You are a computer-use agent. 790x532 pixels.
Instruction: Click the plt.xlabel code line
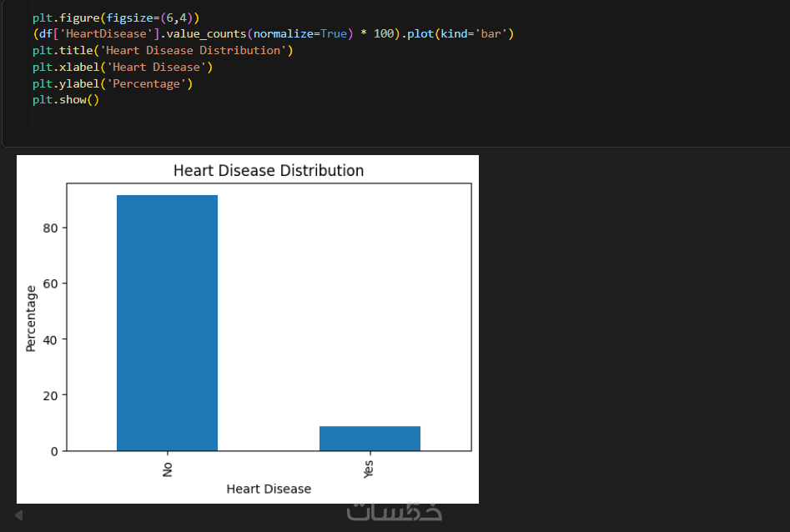pyautogui.click(x=123, y=67)
